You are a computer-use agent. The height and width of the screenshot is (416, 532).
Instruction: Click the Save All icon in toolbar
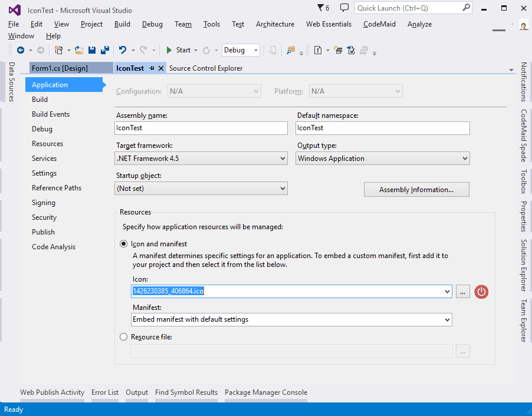pyautogui.click(x=105, y=51)
